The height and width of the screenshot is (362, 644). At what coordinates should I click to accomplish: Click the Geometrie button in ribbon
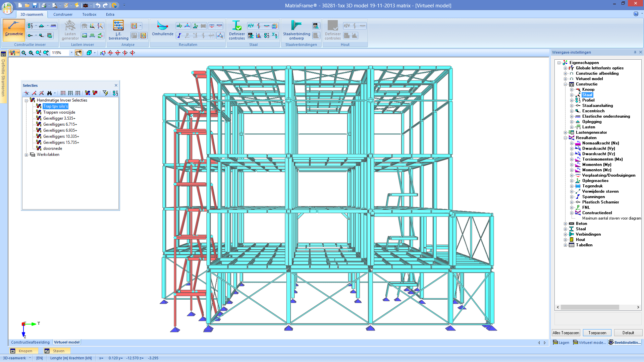pyautogui.click(x=14, y=29)
